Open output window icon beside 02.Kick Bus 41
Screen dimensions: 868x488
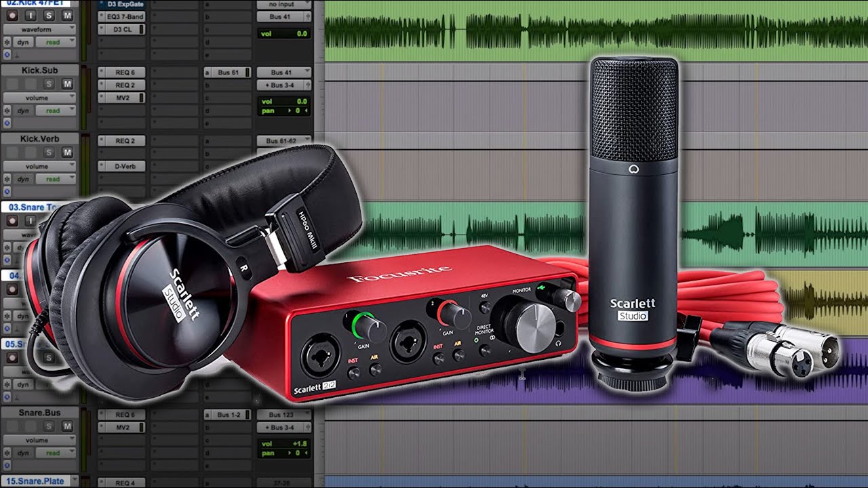click(307, 16)
